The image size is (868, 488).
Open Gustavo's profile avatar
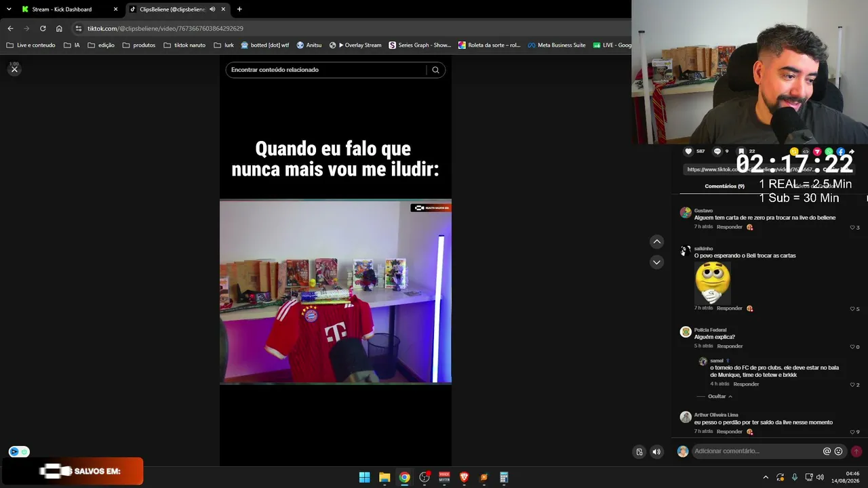tap(686, 213)
